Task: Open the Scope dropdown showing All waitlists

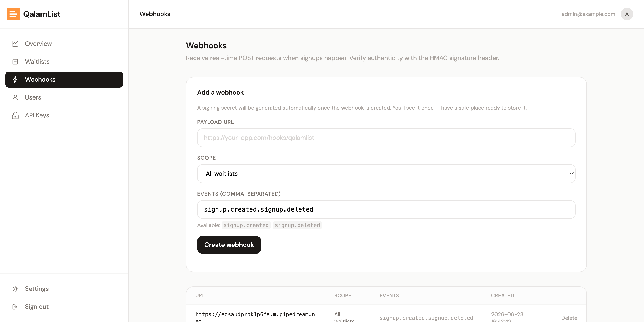Action: pos(386,174)
